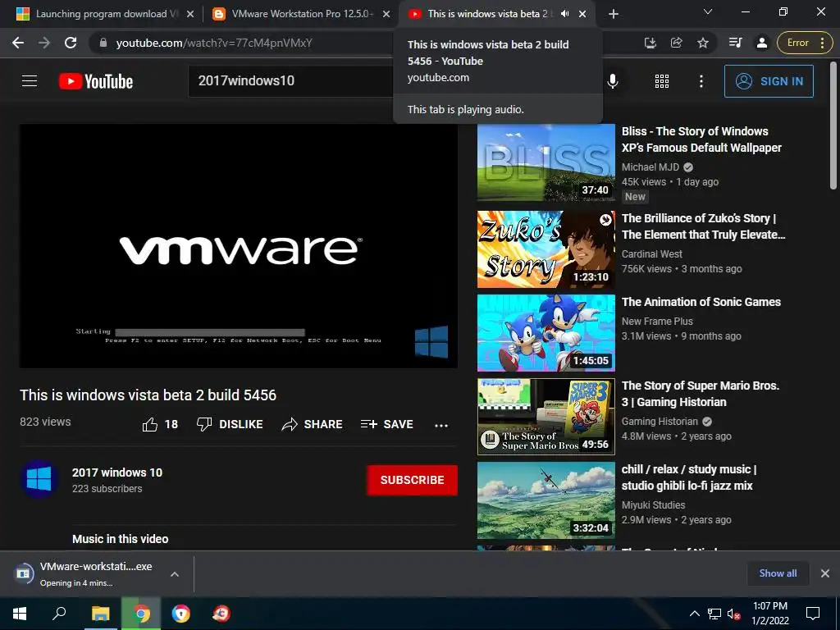
Task: Open Story of Super Mario Bros. 3 thumbnail
Action: tap(546, 416)
